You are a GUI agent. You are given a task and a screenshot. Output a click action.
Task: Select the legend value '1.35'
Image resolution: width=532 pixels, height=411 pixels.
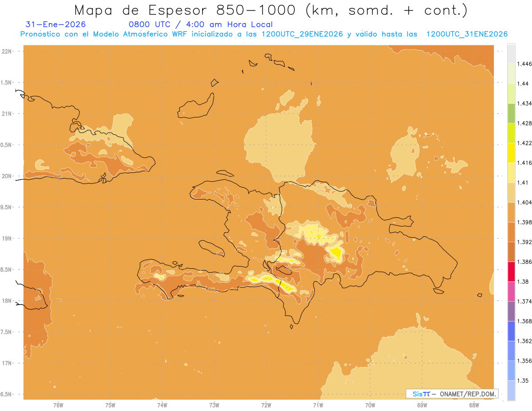524,380
